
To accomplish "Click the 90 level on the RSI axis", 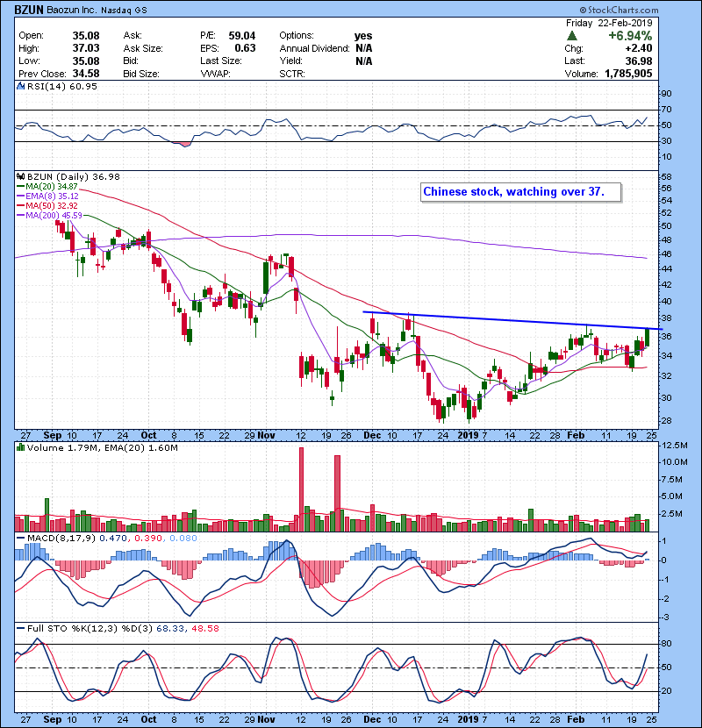I will click(x=667, y=94).
